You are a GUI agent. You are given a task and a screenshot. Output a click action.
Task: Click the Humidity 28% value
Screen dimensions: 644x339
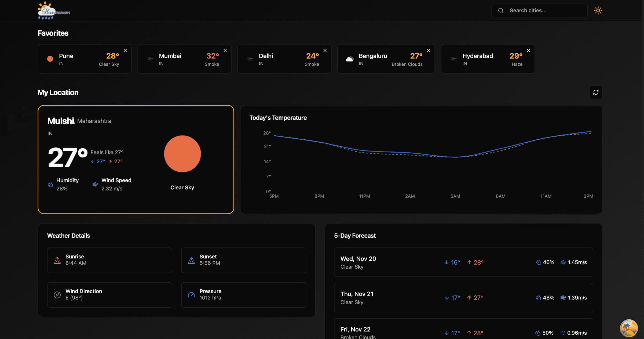[62, 189]
